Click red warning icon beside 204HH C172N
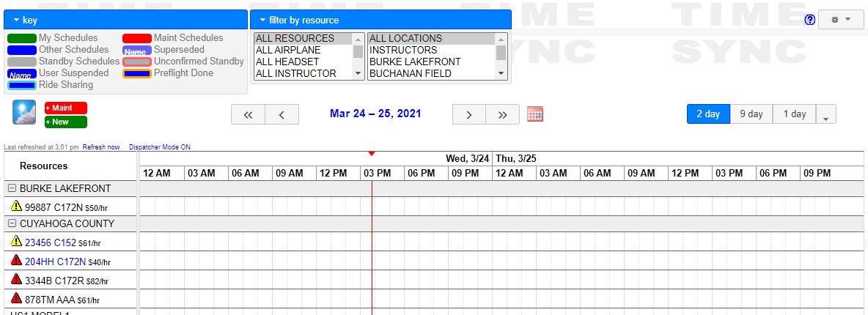The height and width of the screenshot is (315, 868). click(16, 261)
